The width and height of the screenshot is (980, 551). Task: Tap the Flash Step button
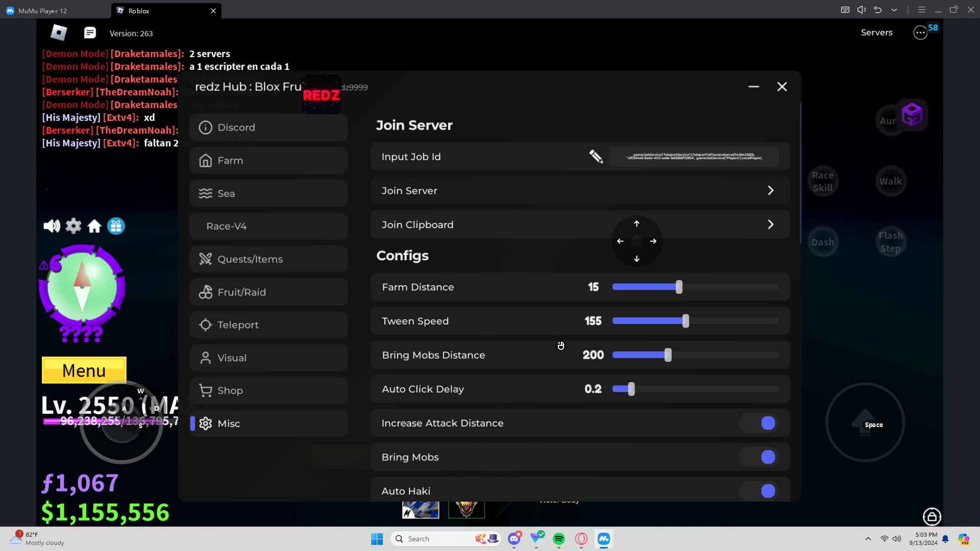click(x=891, y=242)
